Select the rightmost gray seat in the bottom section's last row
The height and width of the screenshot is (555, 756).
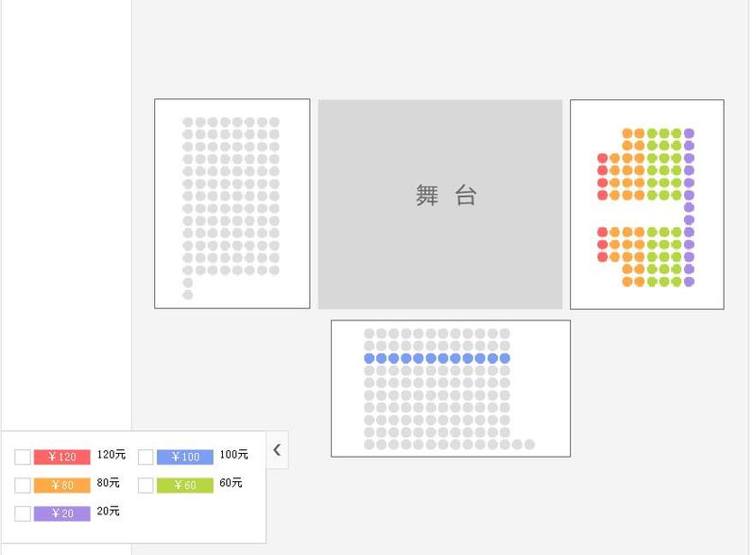(529, 444)
